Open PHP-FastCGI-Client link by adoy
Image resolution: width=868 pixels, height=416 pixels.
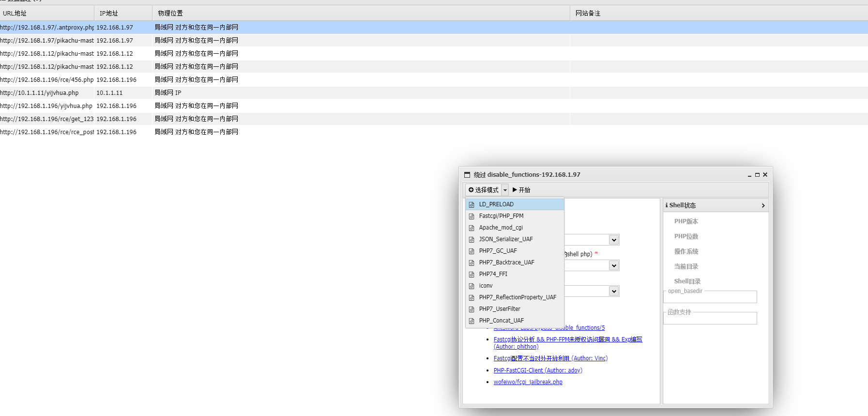(x=538, y=370)
